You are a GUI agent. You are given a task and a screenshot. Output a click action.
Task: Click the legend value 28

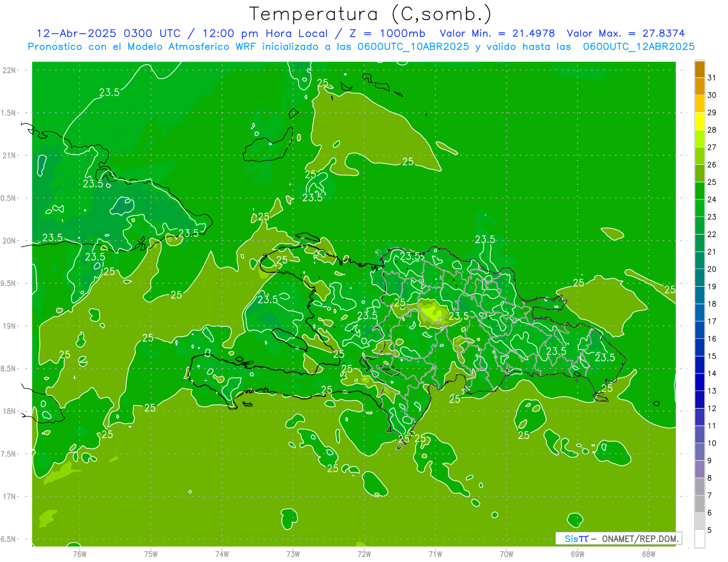[x=712, y=130]
